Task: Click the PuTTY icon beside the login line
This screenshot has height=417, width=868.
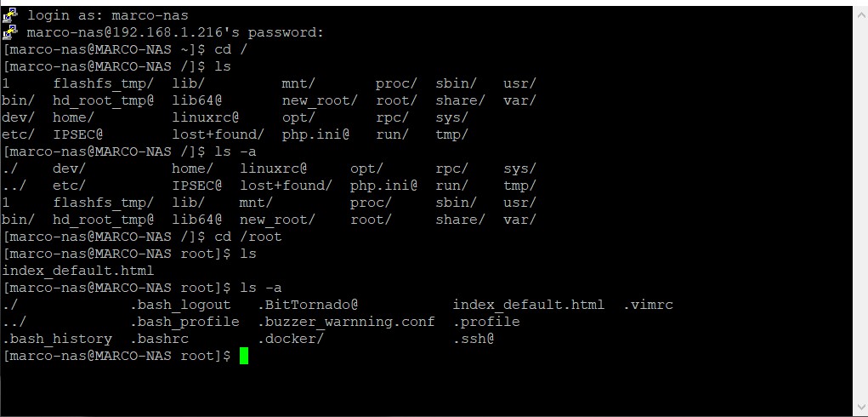Action: coord(10,14)
